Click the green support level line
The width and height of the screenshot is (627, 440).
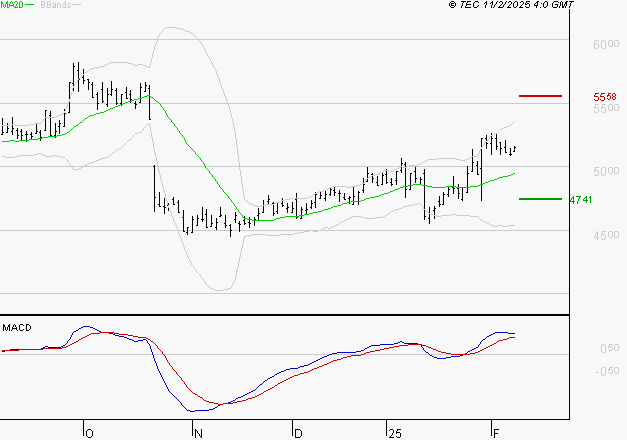click(x=540, y=199)
